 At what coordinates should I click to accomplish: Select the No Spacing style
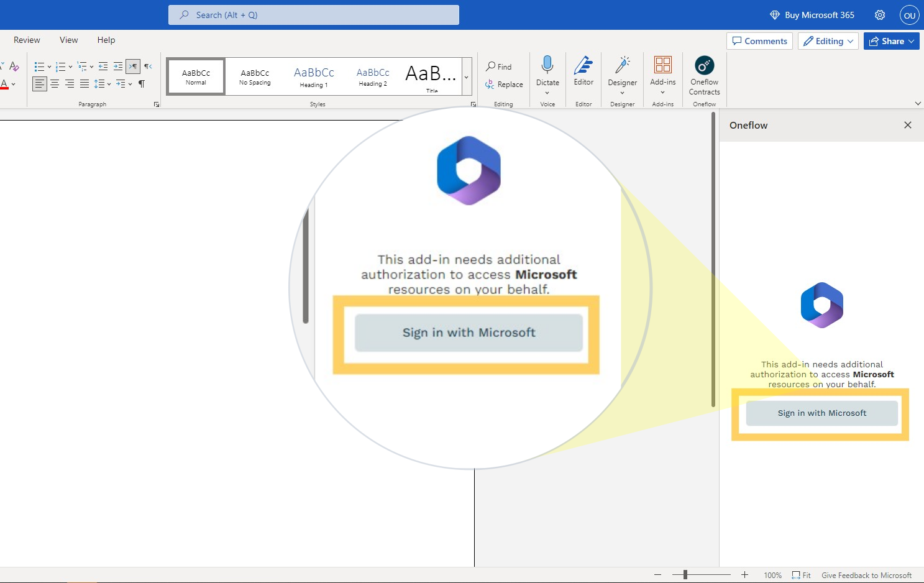coord(255,76)
